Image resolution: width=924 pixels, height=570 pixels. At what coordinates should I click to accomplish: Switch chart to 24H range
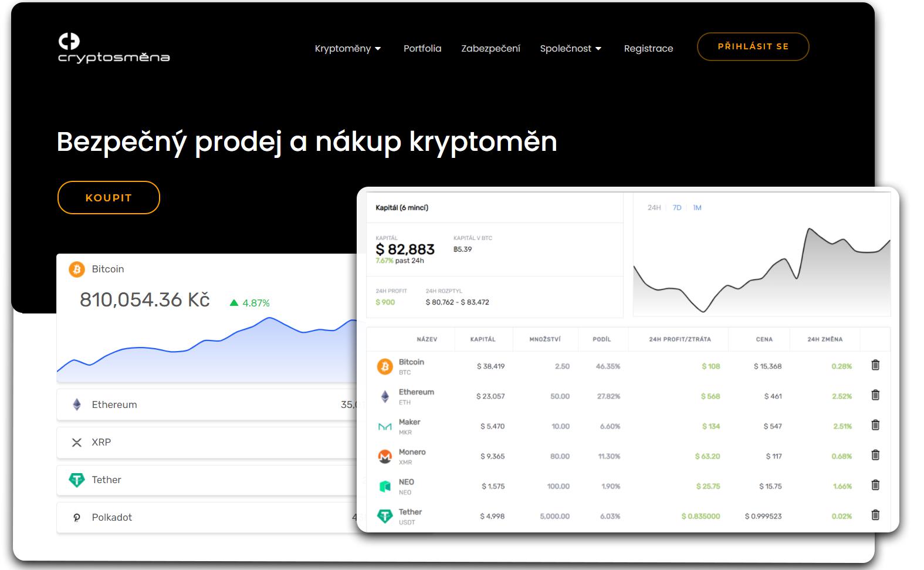point(654,207)
